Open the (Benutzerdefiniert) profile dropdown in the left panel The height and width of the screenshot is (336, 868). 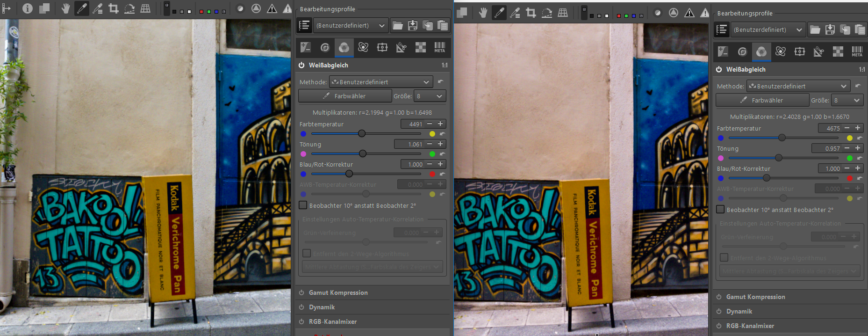[351, 26]
